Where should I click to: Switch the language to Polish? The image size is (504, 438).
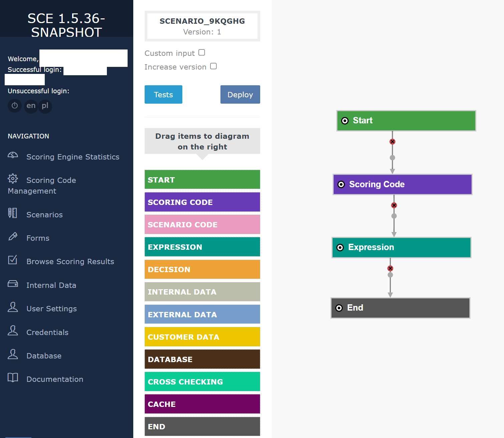coord(45,106)
